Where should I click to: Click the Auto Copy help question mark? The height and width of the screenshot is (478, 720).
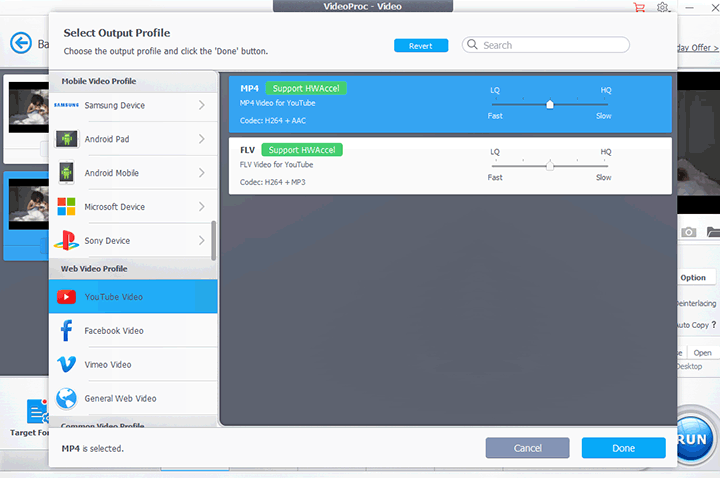[x=714, y=325]
